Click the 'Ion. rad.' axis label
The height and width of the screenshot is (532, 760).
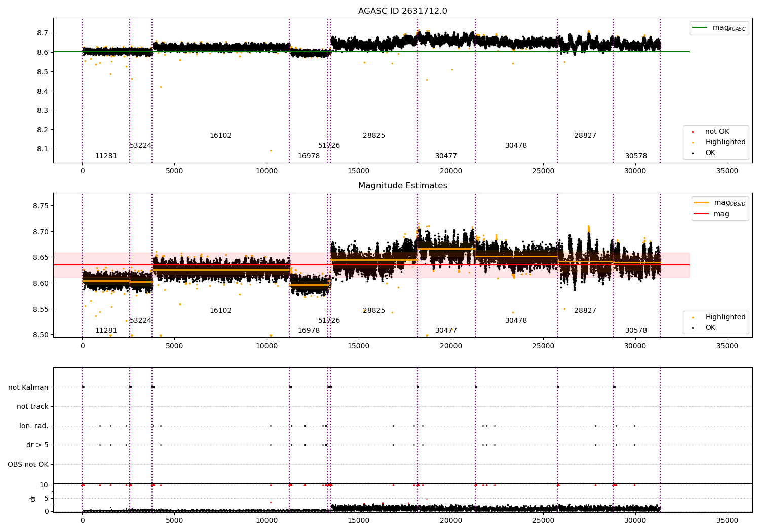point(34,426)
